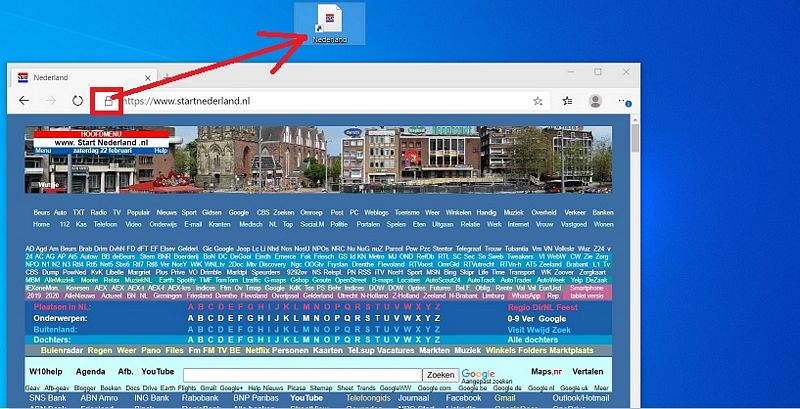Screen dimensions: 800x409
Task: Open the Facebook link
Action: point(464,398)
